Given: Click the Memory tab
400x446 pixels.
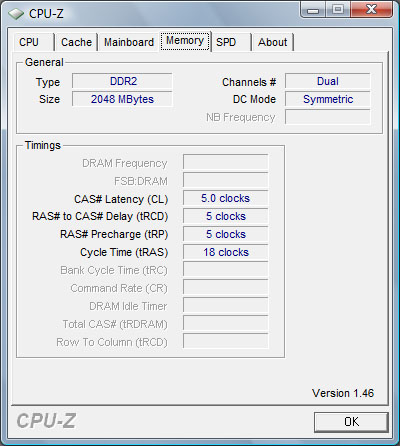Looking at the screenshot, I should 185,41.
